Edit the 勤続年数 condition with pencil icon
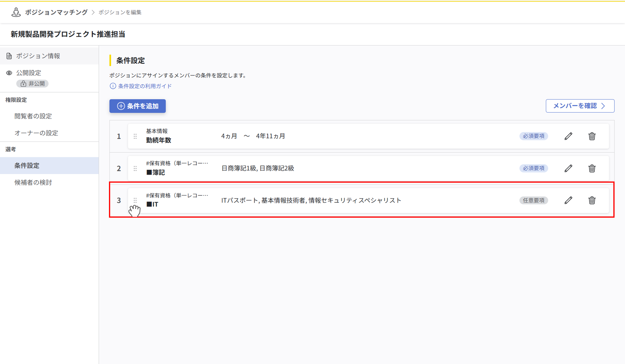The width and height of the screenshot is (625, 364). pyautogui.click(x=568, y=136)
